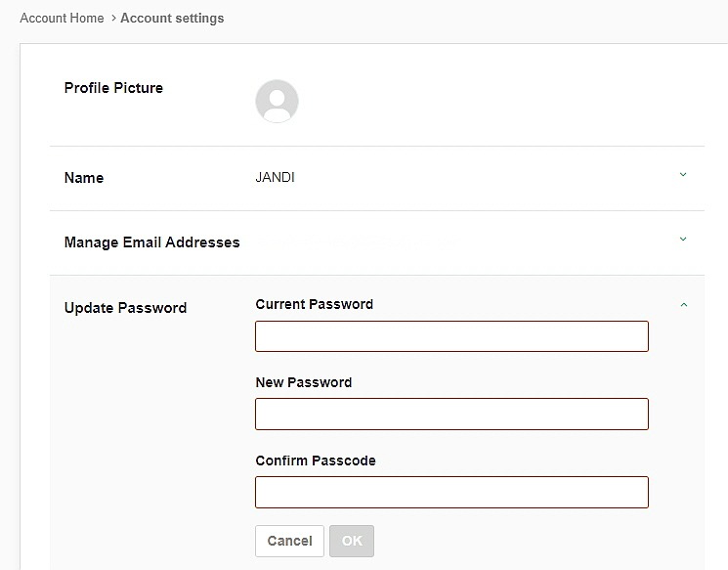Select the Confirm Passcode input box
The height and width of the screenshot is (570, 728).
pos(451,492)
